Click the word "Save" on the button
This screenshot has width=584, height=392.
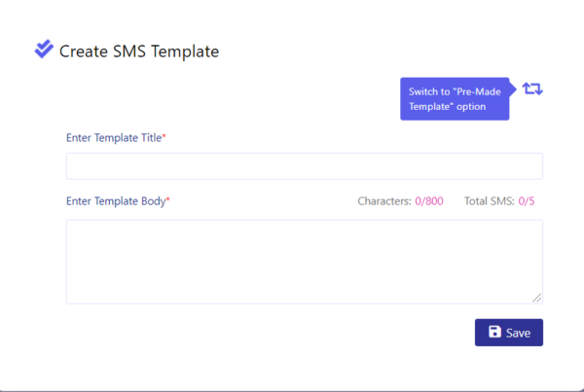[518, 333]
